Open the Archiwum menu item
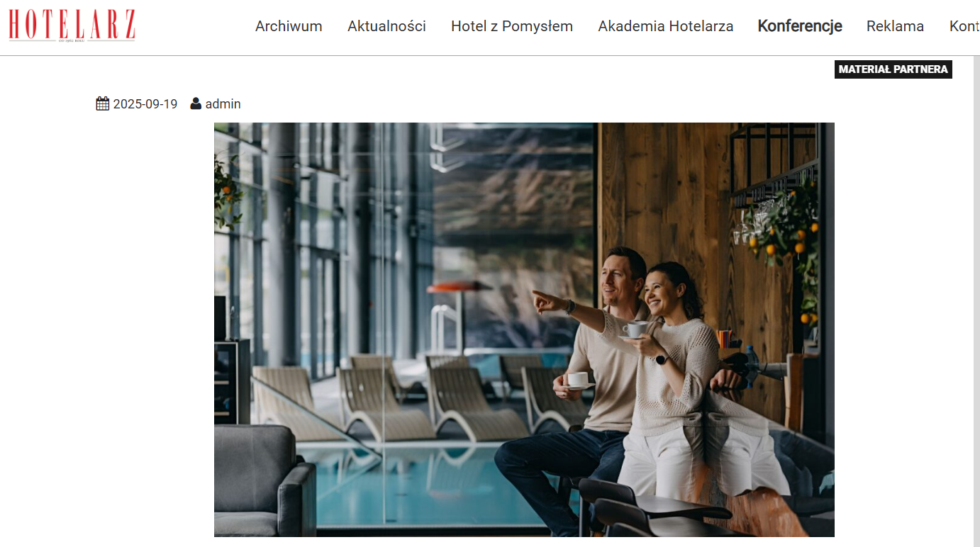This screenshot has width=980, height=547. coord(289,26)
